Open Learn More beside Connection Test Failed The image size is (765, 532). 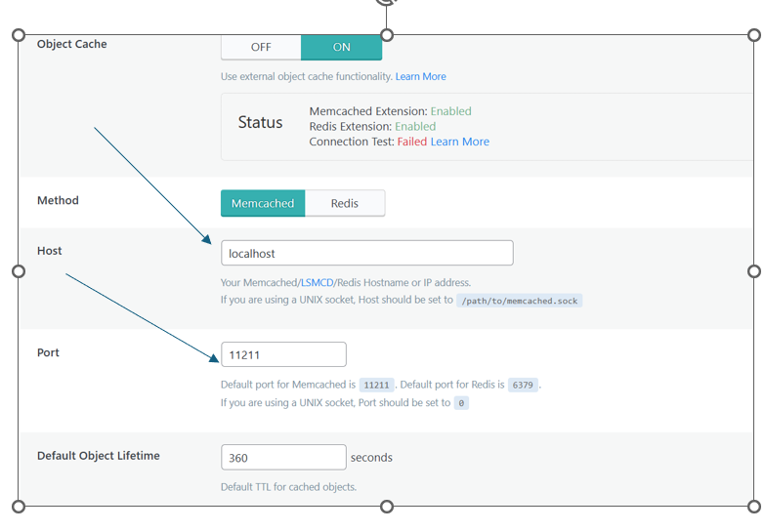[x=459, y=142]
